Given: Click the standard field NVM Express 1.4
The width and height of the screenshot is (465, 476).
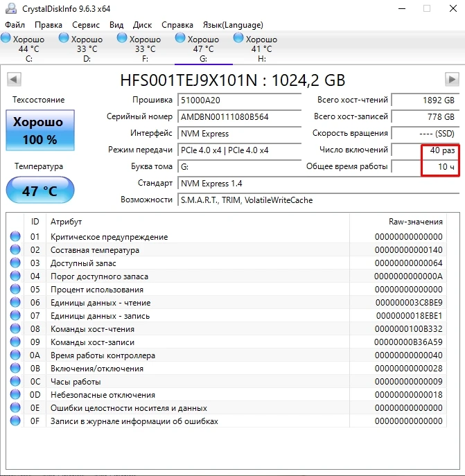Looking at the screenshot, I should coord(318,184).
